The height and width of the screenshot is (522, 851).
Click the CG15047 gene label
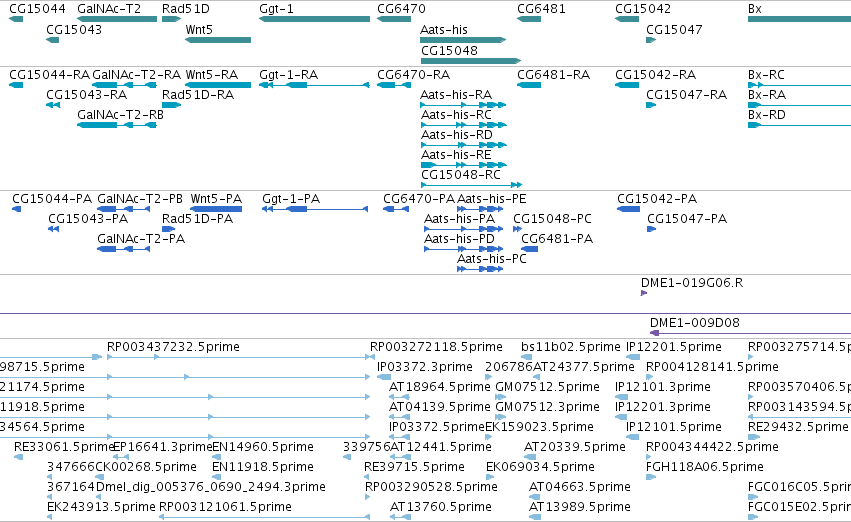pos(674,30)
